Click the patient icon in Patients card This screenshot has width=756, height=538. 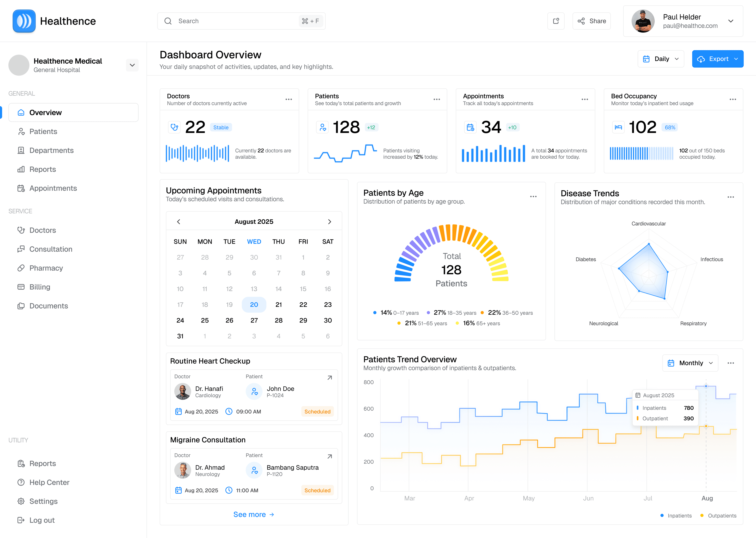click(322, 127)
